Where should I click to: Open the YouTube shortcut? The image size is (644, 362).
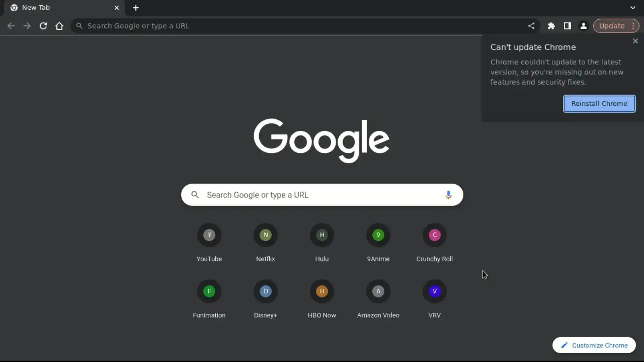(x=209, y=243)
